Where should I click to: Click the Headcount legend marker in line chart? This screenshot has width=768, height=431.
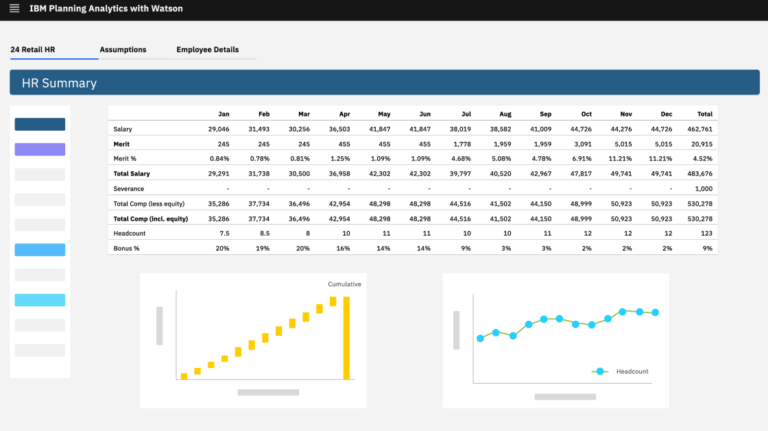pyautogui.click(x=600, y=371)
